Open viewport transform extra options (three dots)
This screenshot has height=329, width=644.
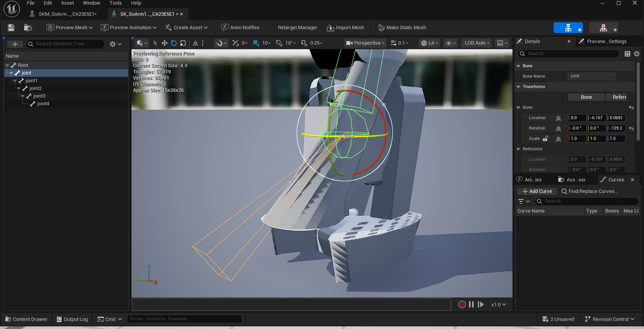coord(203,43)
